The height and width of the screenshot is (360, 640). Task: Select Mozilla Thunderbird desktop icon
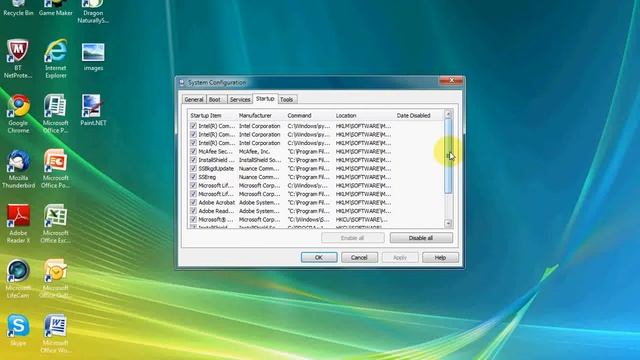18,169
